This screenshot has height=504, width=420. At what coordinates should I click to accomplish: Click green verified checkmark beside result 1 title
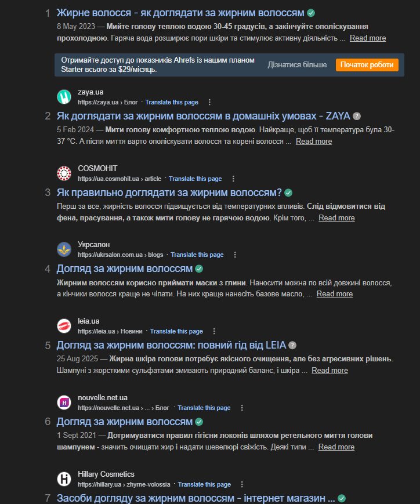pos(311,13)
